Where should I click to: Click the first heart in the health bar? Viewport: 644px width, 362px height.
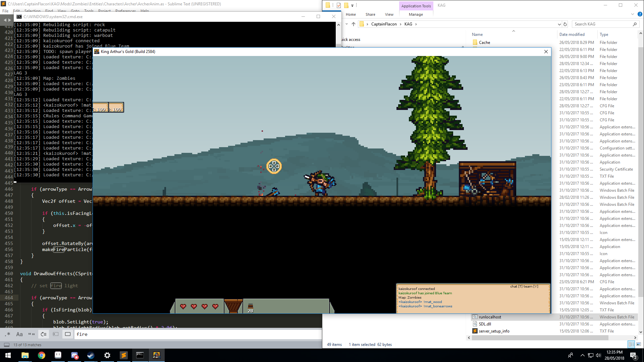(x=183, y=306)
